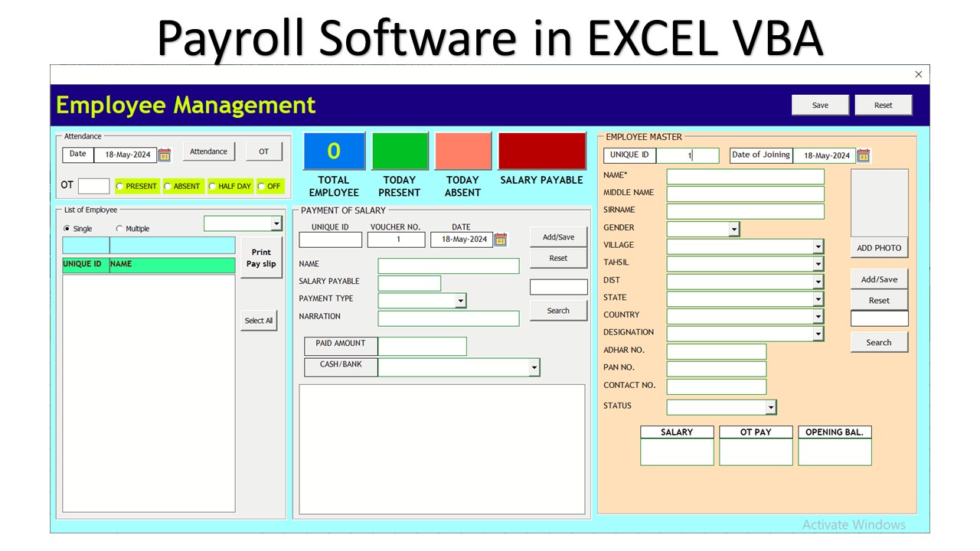This screenshot has height=551, width=980.
Task: Click the ADD PHOTO button
Action: click(x=879, y=248)
